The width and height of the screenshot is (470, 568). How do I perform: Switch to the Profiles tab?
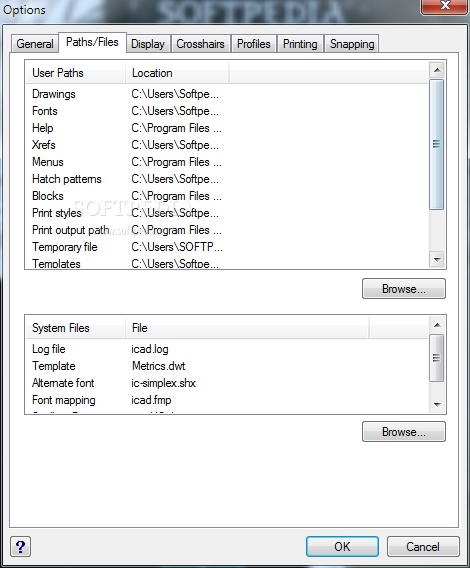click(x=254, y=44)
